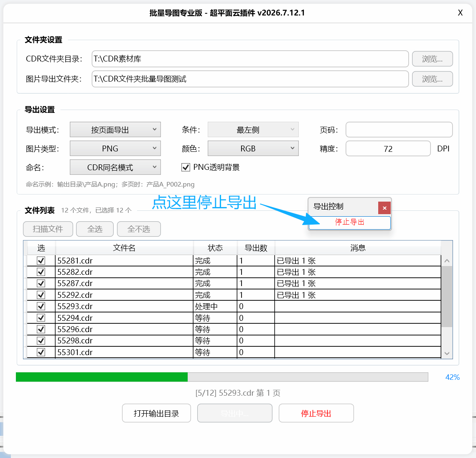The image size is (476, 458).
Task: Uncheck the 55301.cdr row checkbox
Action: click(x=41, y=352)
